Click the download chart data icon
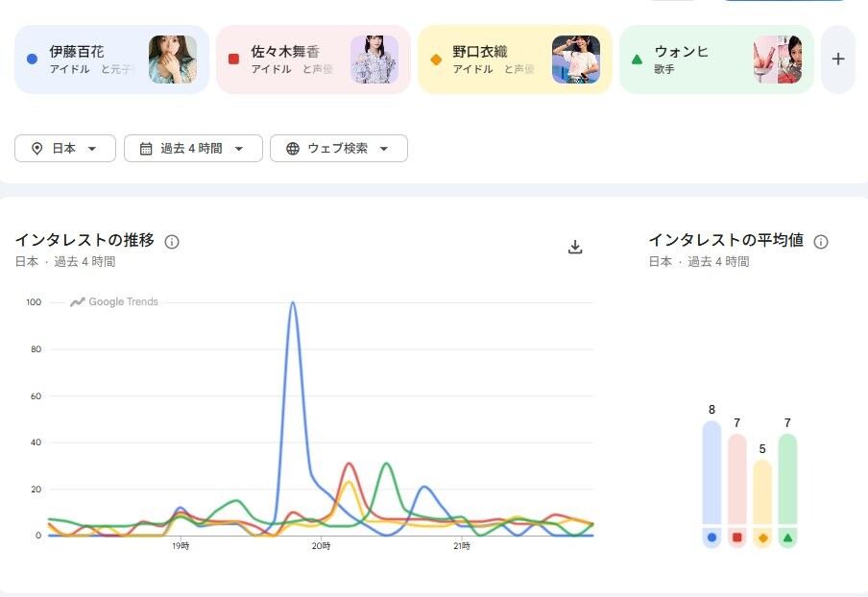The height and width of the screenshot is (597, 868). [x=575, y=247]
